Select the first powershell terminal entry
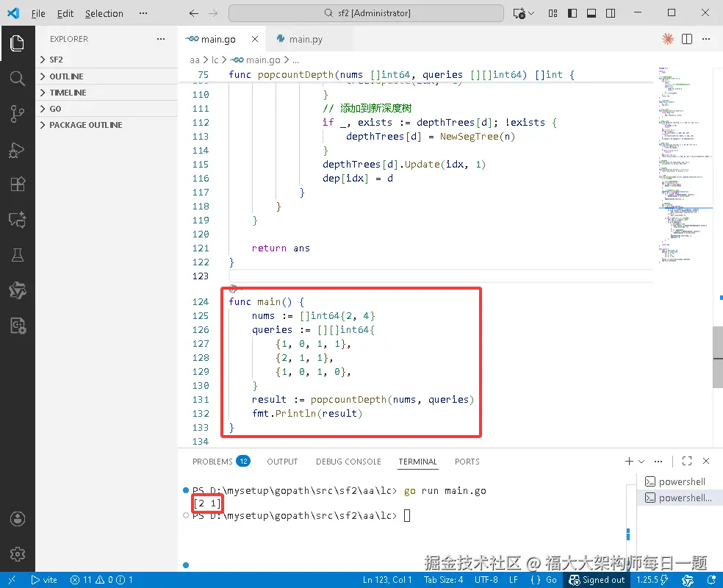 pyautogui.click(x=679, y=482)
